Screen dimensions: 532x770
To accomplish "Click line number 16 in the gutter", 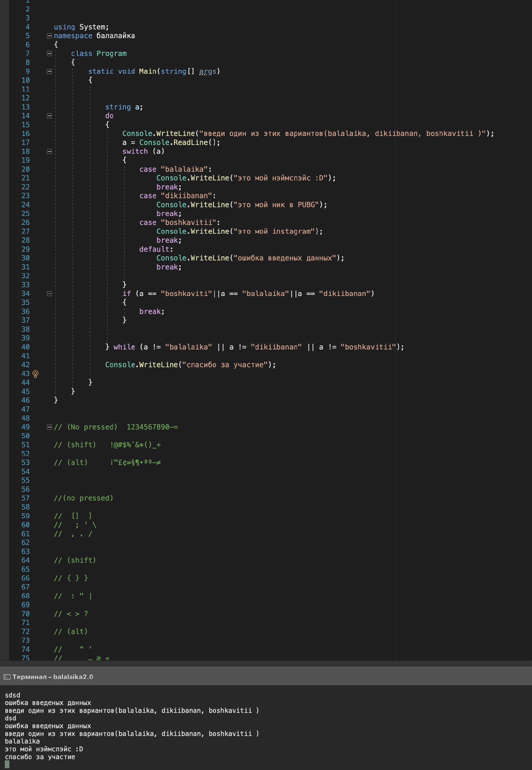I will [26, 134].
